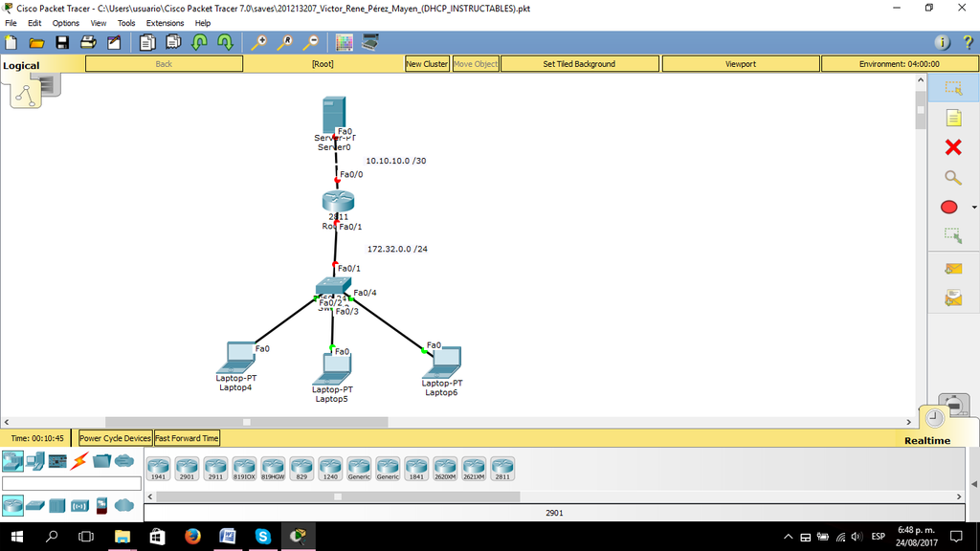Select the Components category
This screenshot has width=980, height=551.
57,461
